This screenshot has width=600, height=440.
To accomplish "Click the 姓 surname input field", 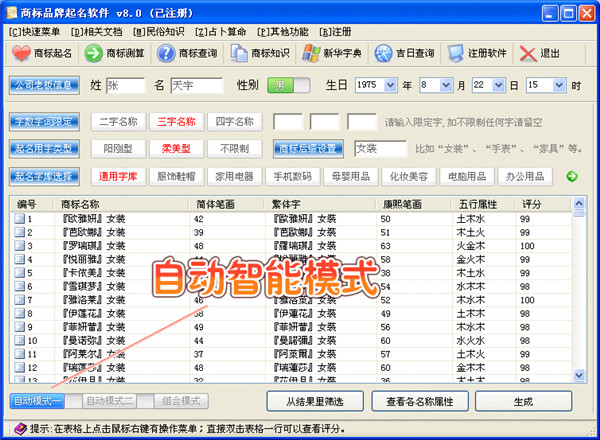I will click(x=126, y=85).
